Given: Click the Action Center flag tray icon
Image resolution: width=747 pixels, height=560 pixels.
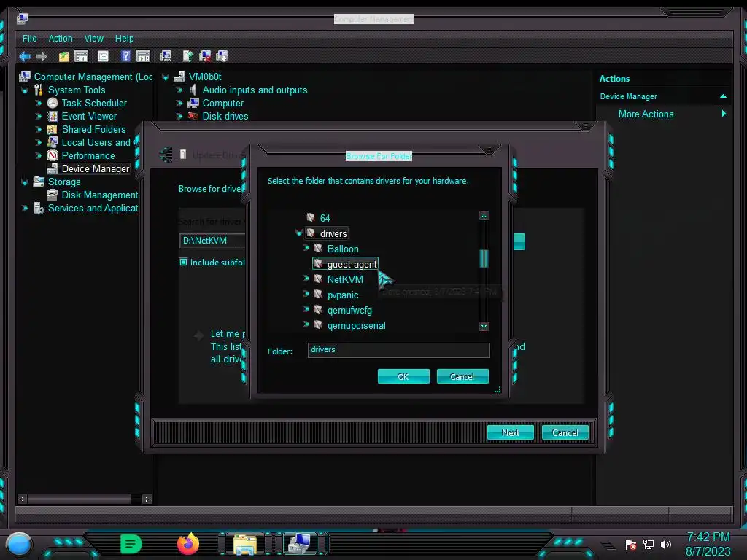Looking at the screenshot, I should [x=631, y=544].
